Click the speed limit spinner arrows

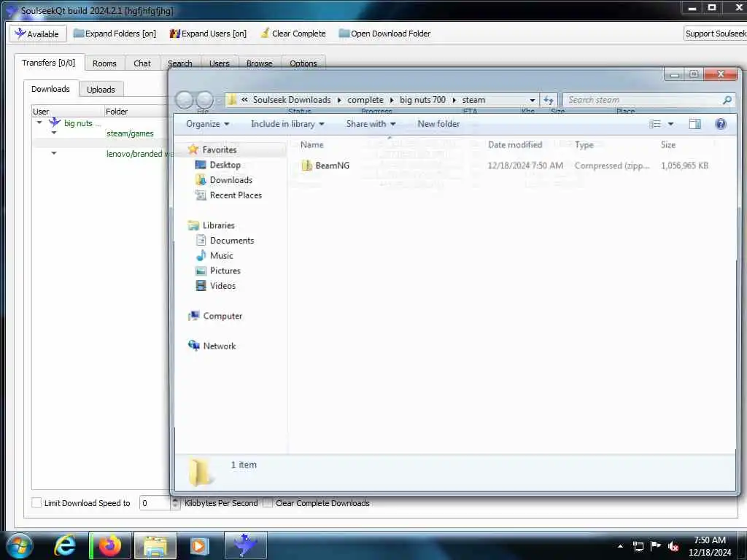click(x=175, y=503)
